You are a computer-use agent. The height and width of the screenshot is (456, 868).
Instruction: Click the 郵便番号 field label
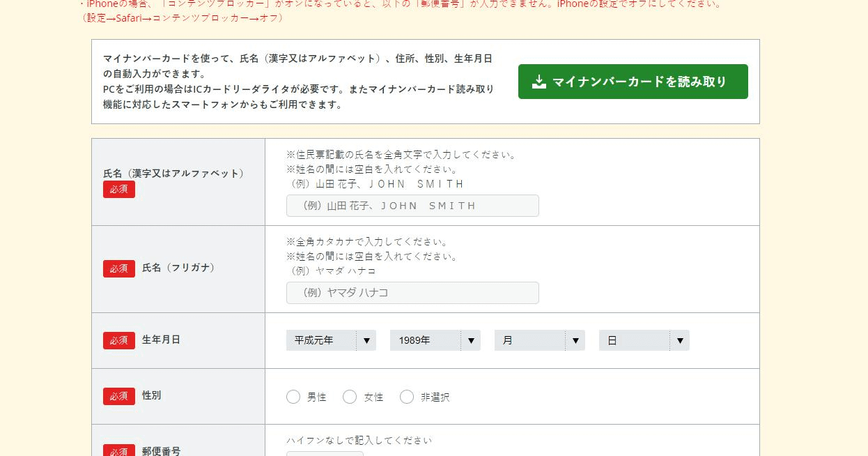(161, 451)
